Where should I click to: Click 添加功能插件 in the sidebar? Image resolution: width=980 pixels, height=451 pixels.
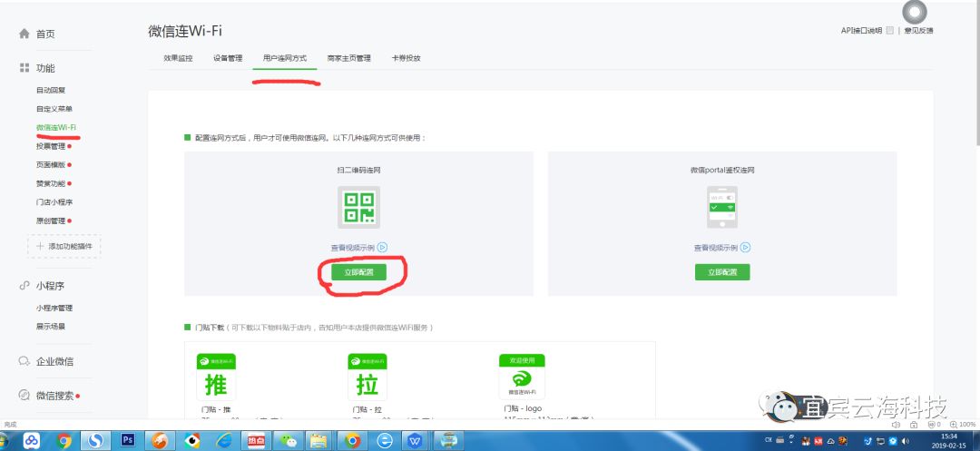click(x=64, y=246)
